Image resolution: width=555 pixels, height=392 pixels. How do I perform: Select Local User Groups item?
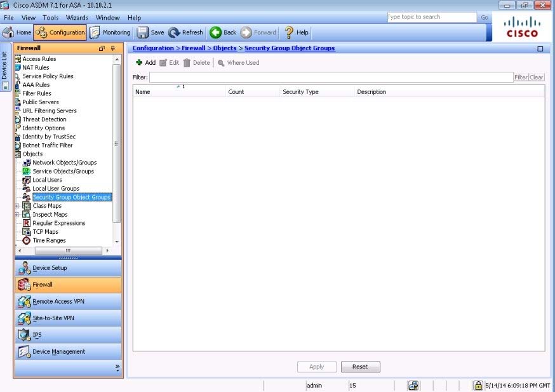[56, 189]
